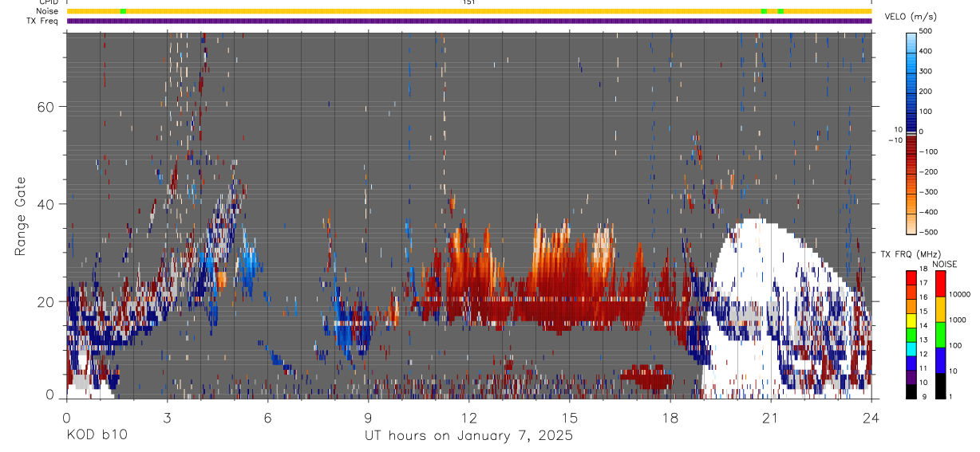Click the purple TX Freq bar
Image resolution: width=980 pixels, height=452 pixels.
(x=468, y=21)
